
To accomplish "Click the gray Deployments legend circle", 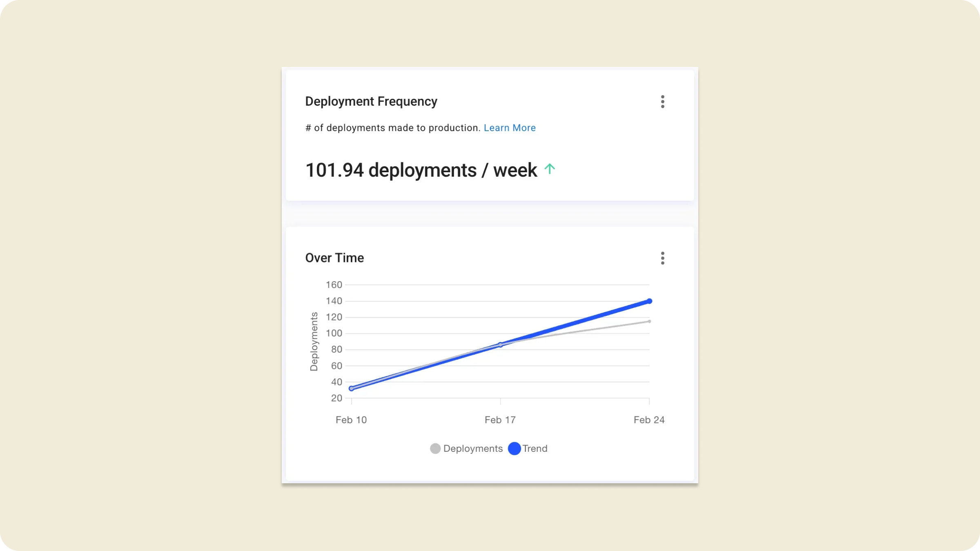I will pos(435,449).
